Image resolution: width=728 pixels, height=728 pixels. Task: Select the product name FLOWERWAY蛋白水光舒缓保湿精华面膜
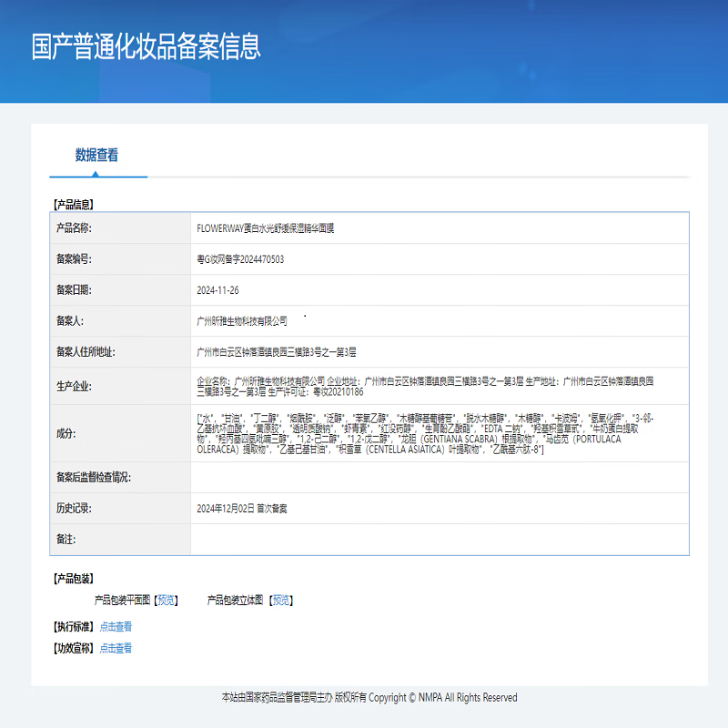coord(265,228)
